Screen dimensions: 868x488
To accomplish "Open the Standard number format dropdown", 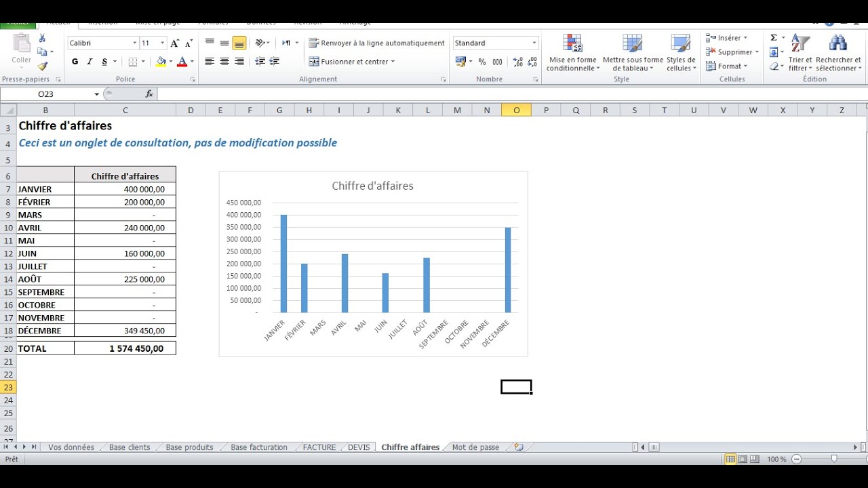I will tap(534, 43).
